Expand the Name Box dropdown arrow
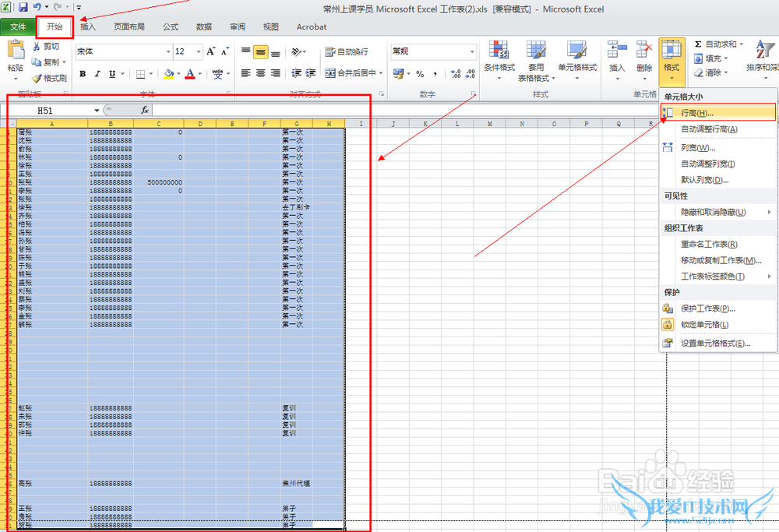Viewport: 779px width, 532px height. pos(97,111)
